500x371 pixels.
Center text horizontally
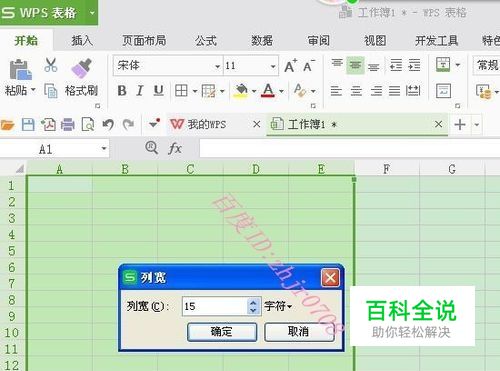click(x=356, y=91)
